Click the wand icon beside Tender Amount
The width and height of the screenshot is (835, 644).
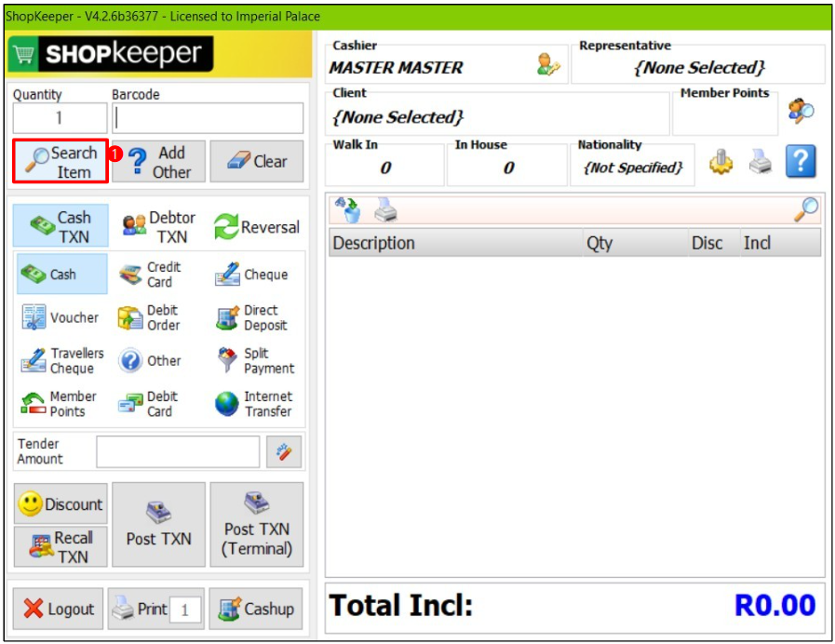tap(284, 452)
